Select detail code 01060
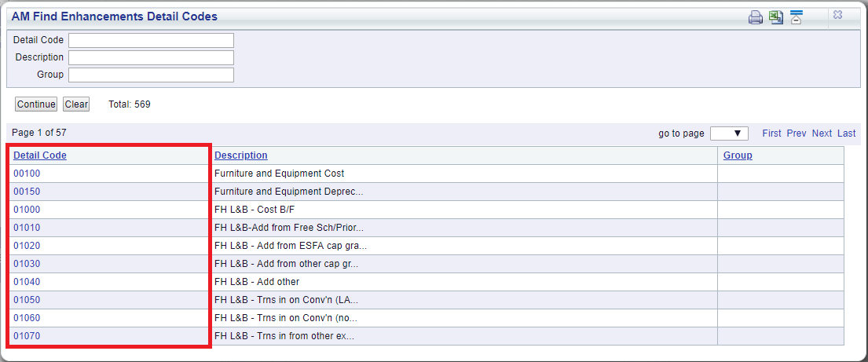This screenshot has height=362, width=868. [x=27, y=318]
